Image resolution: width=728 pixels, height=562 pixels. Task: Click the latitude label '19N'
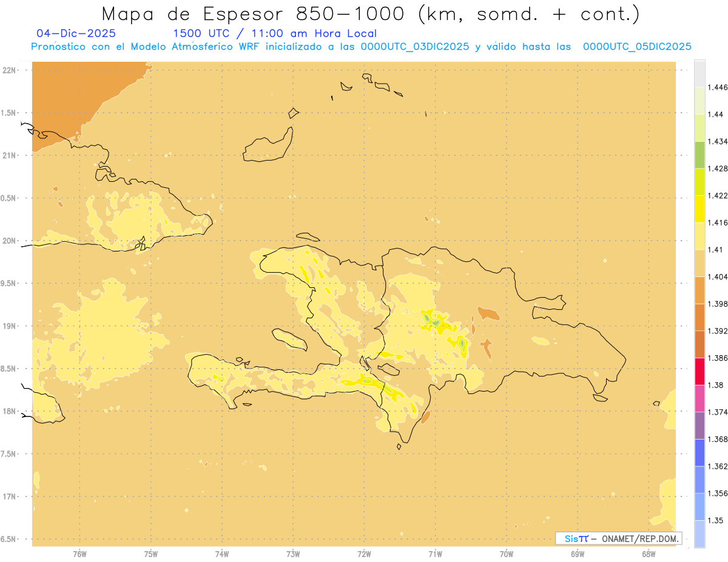click(9, 326)
